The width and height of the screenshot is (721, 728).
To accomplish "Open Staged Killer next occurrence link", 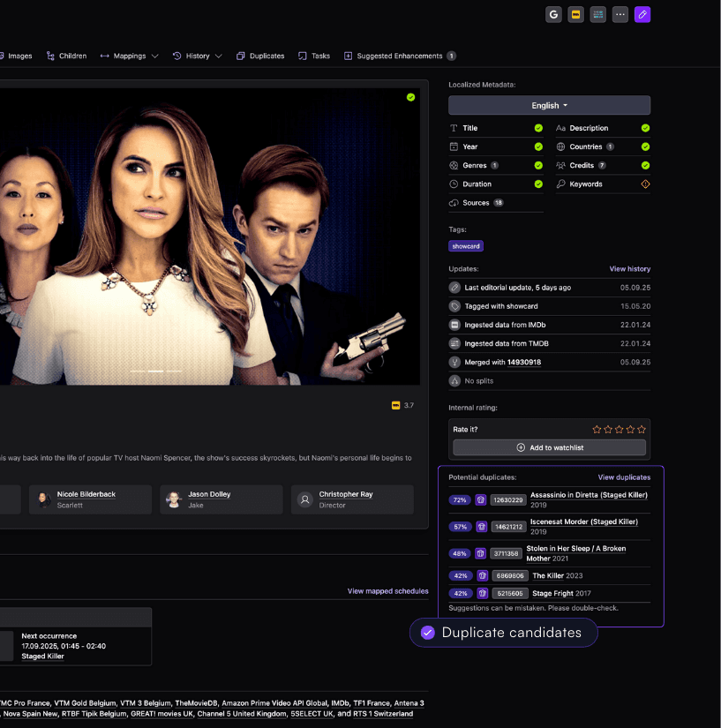I will point(42,656).
